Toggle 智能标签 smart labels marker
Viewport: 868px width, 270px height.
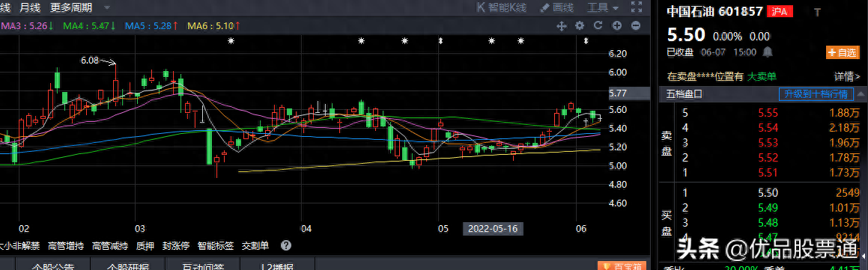tap(216, 245)
